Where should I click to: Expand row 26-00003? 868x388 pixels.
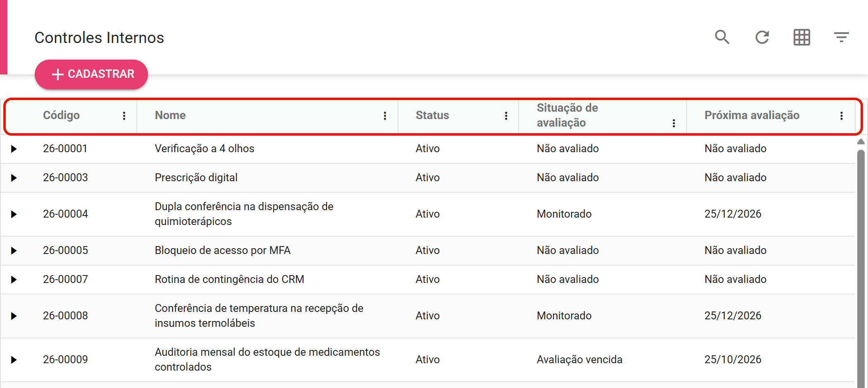coord(14,178)
